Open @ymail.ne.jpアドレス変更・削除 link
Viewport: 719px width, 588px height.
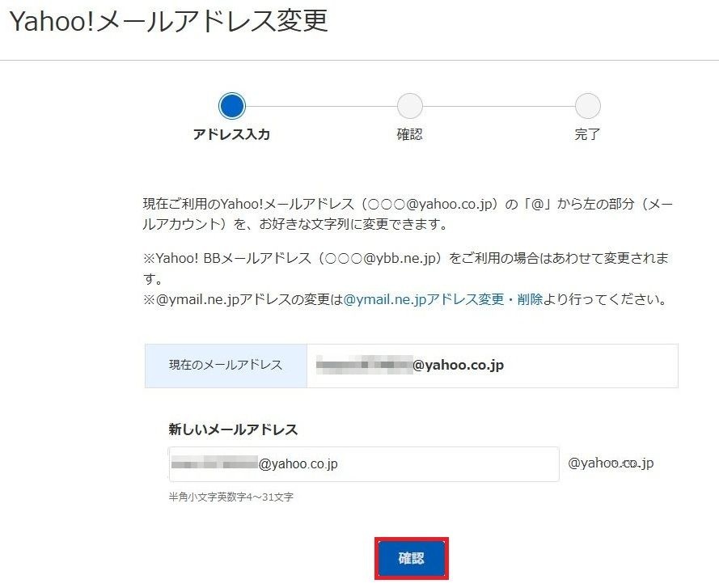click(x=443, y=299)
